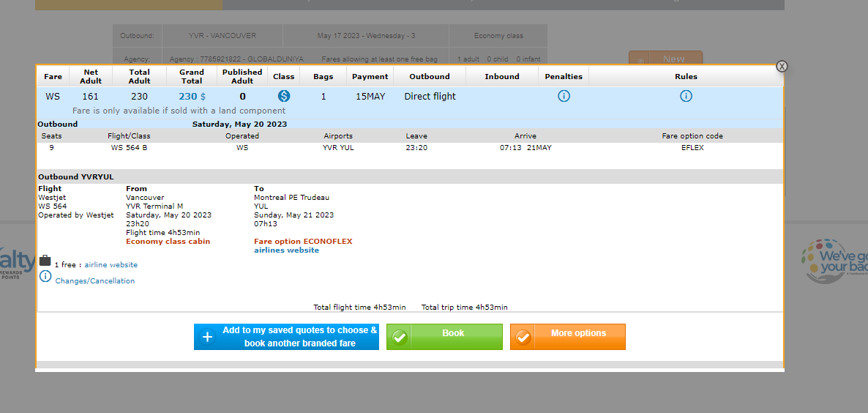This screenshot has height=413, width=868.
Task: Open the Changes/Cancellation link
Action: point(95,281)
